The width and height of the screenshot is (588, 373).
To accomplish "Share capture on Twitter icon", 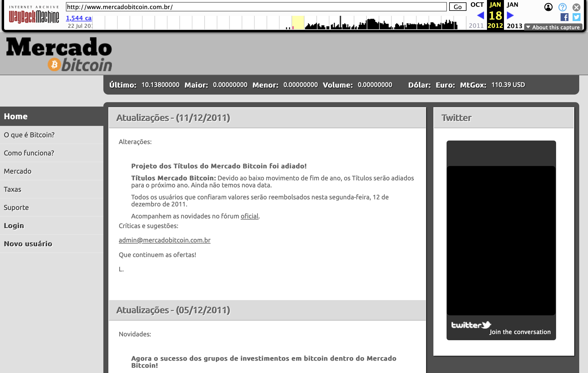I will click(576, 17).
